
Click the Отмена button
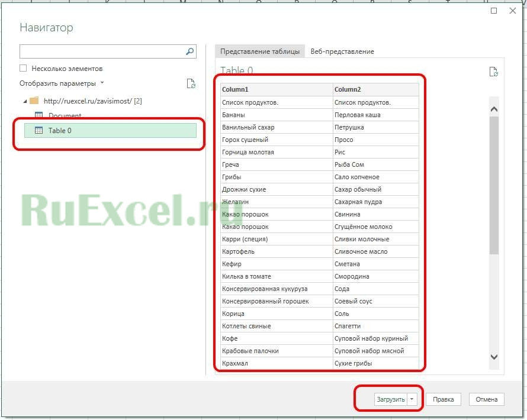point(486,399)
